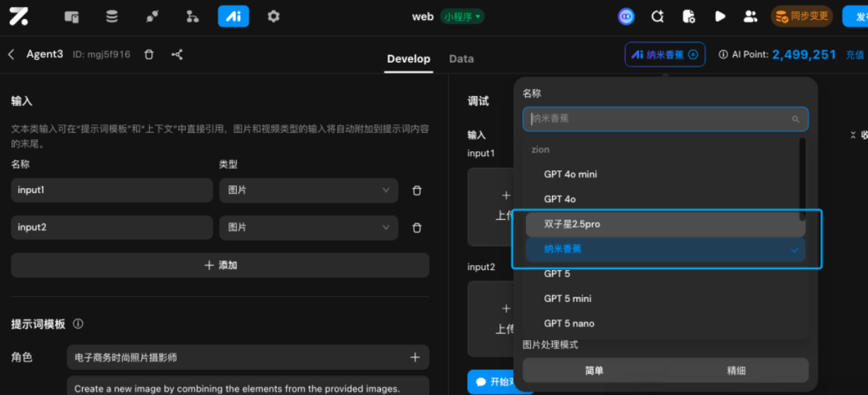The height and width of the screenshot is (395, 868).
Task: Click the upload area under input2
Action: pyautogui.click(x=491, y=319)
